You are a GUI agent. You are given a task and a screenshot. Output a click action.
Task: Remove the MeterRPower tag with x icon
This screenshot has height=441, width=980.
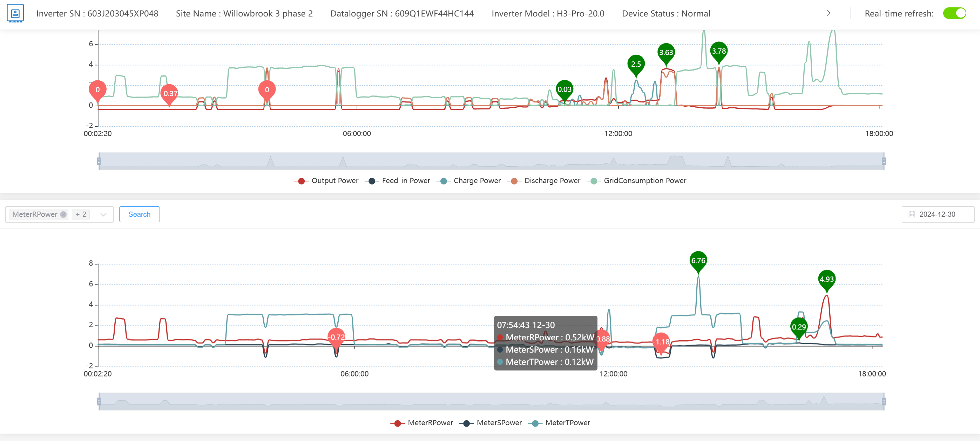click(x=63, y=215)
